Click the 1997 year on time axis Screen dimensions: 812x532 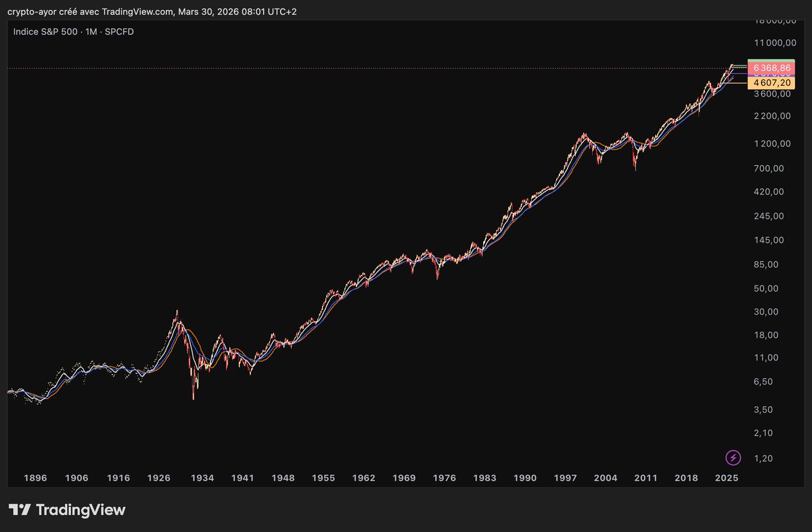tap(566, 478)
